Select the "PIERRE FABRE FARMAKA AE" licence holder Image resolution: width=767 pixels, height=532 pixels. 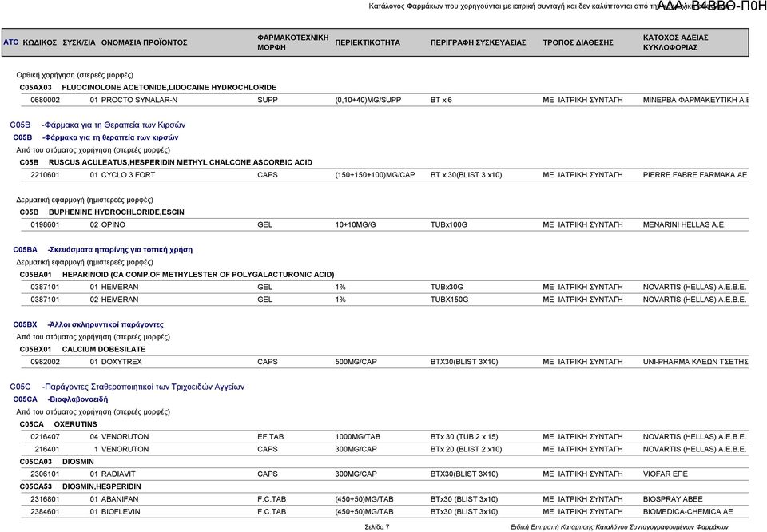[694, 175]
